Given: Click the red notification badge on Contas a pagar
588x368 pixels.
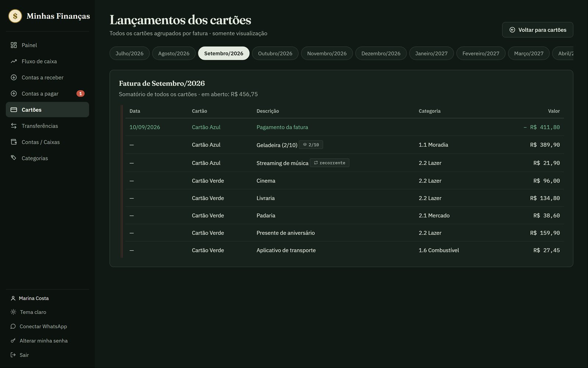Looking at the screenshot, I should [80, 93].
